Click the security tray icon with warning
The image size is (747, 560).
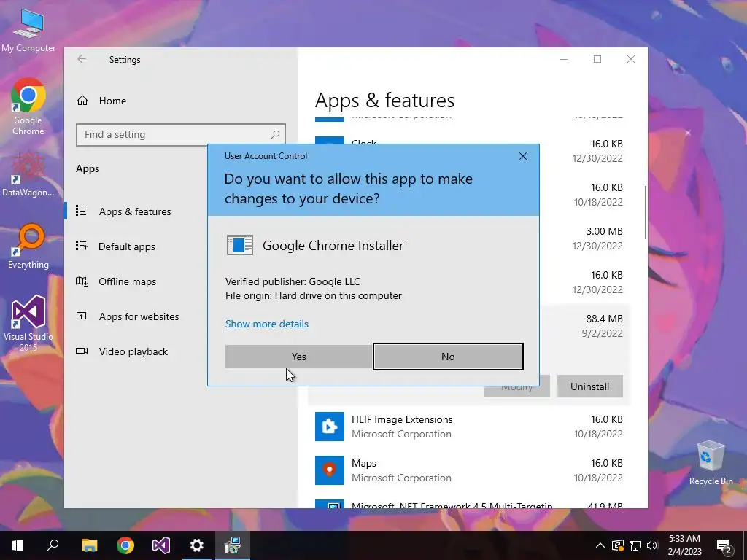(x=617, y=545)
